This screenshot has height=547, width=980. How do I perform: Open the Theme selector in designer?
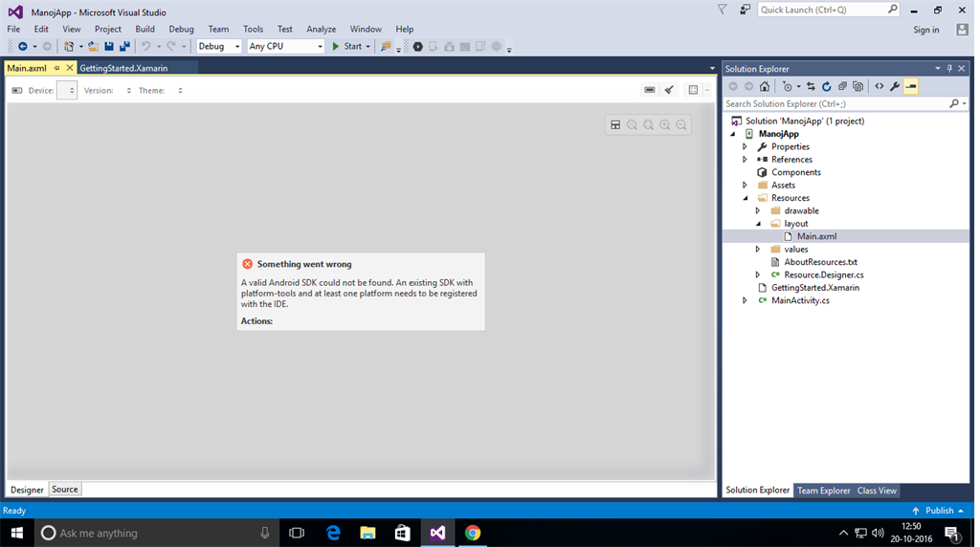tap(180, 91)
